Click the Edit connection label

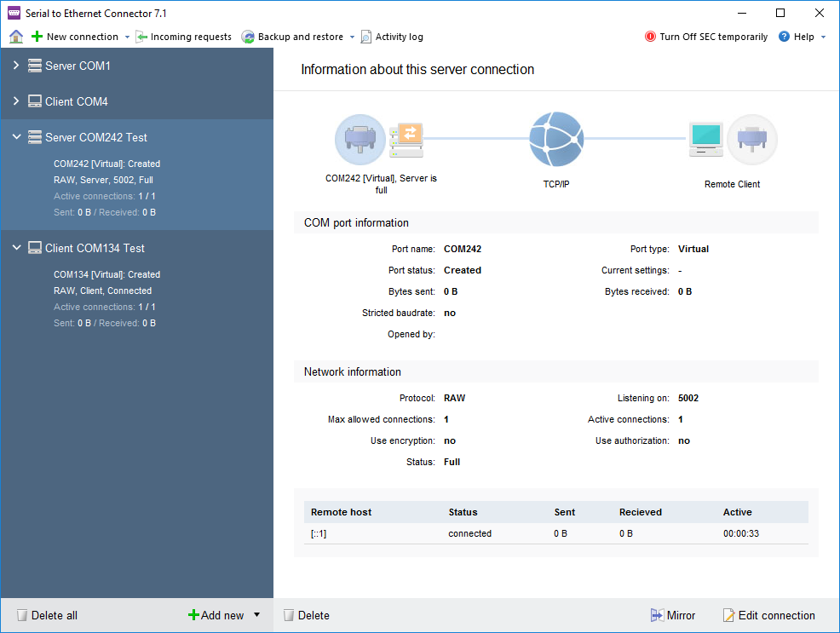coord(776,615)
